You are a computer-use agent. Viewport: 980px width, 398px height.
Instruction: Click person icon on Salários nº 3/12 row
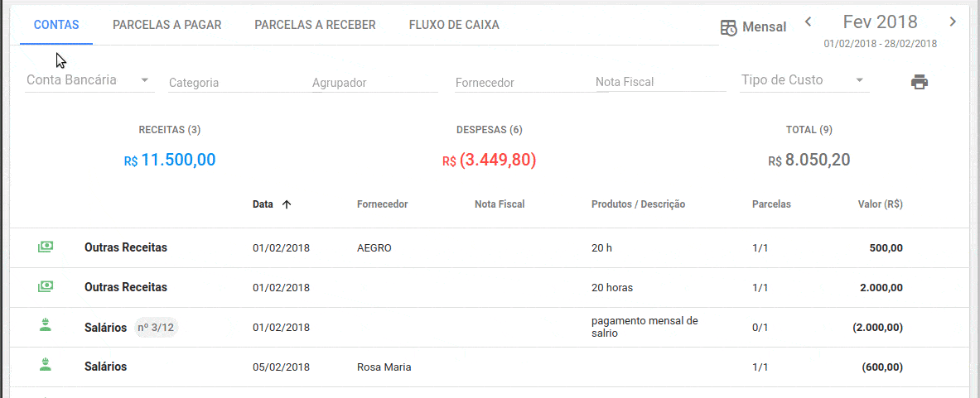coord(46,327)
